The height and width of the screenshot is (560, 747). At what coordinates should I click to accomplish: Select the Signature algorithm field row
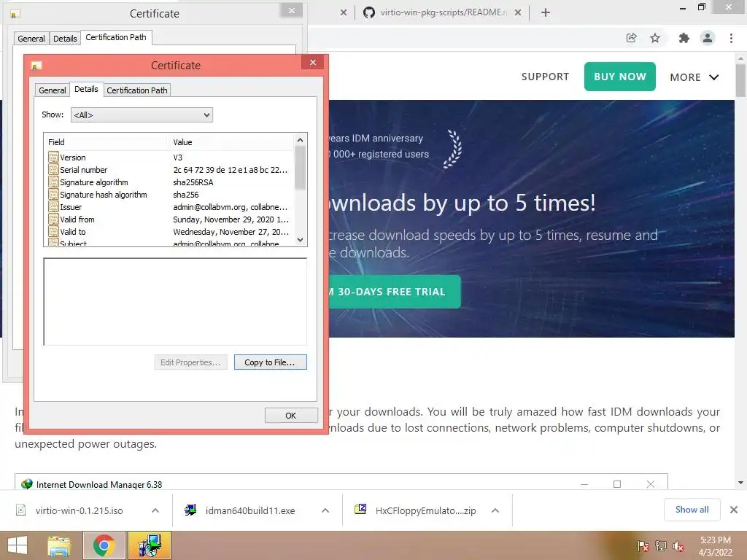(169, 182)
